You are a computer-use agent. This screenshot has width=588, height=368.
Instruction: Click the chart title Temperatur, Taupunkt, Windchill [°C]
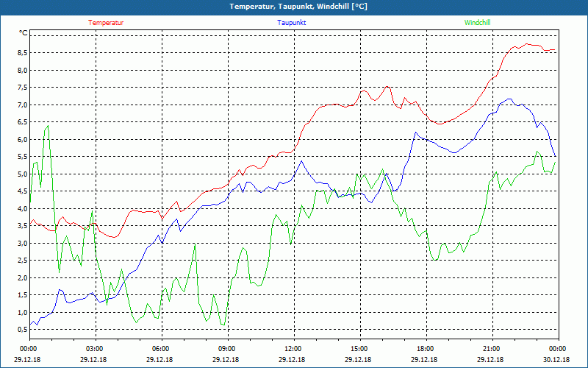(x=298, y=7)
